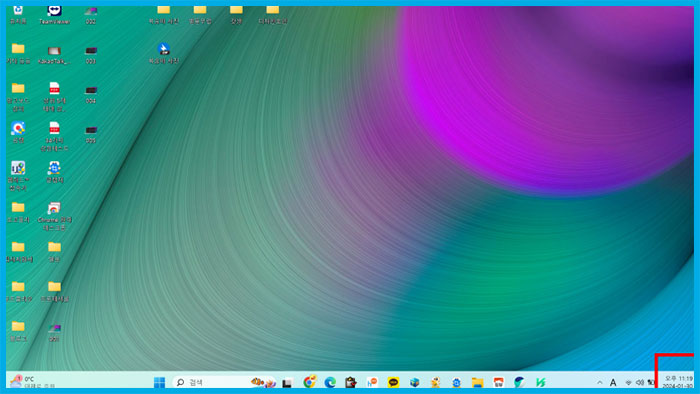Open the lower PDF file on the desktop
The width and height of the screenshot is (700, 394).
point(54,136)
